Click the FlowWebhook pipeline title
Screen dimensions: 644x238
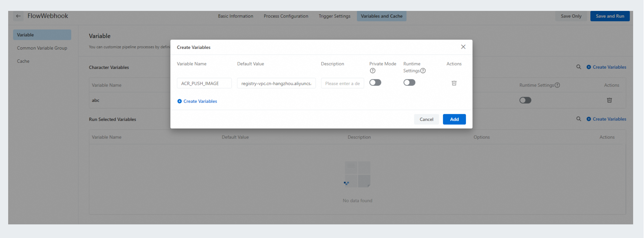click(48, 16)
